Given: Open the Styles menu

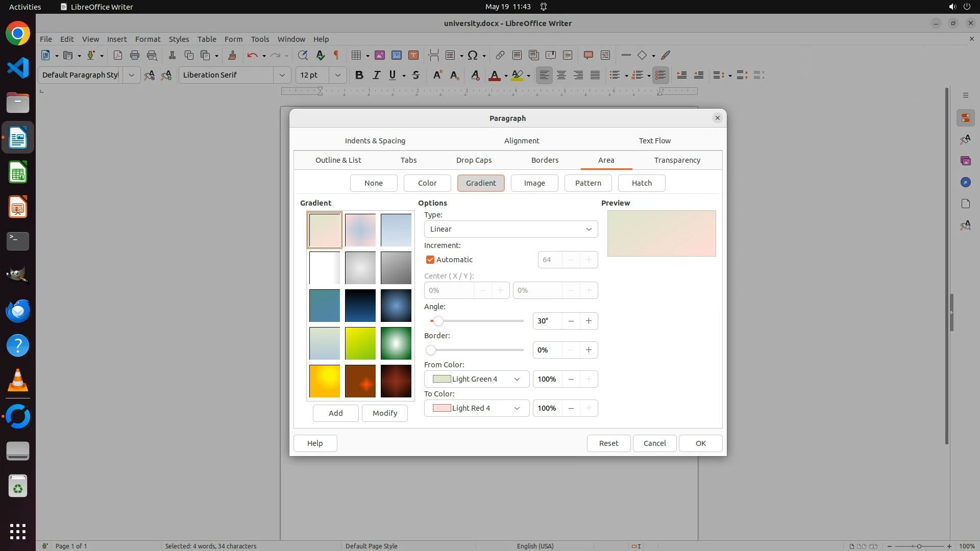Looking at the screenshot, I should click(179, 39).
